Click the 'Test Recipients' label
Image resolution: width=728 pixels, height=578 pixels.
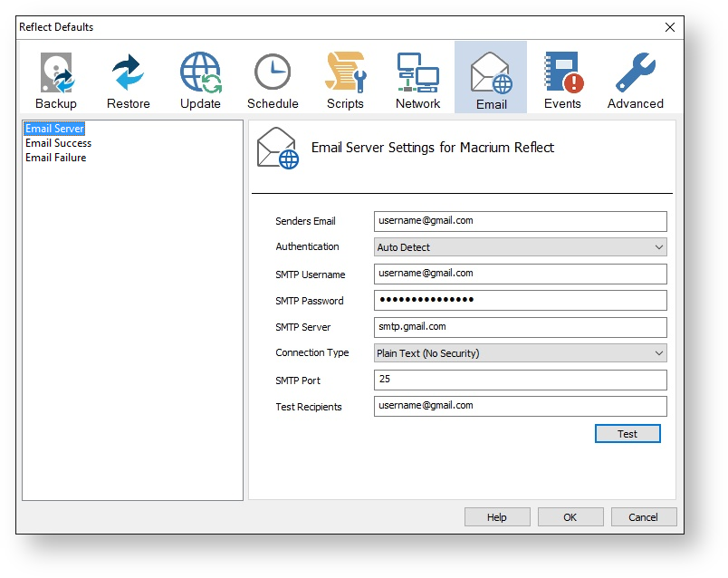pos(308,407)
